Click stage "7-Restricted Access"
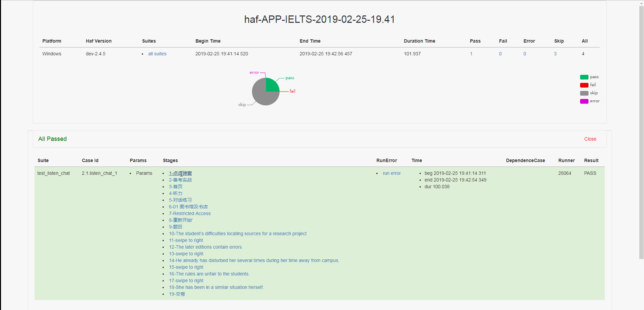 (x=190, y=213)
